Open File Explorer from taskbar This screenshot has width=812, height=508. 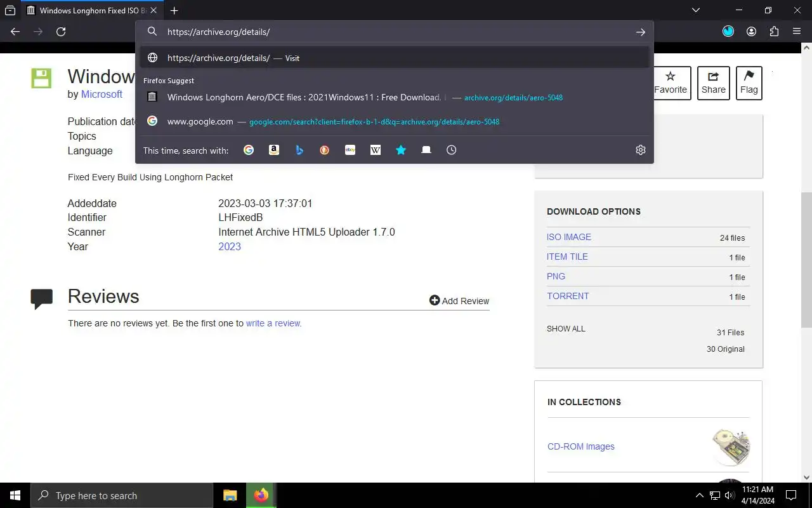pos(230,495)
